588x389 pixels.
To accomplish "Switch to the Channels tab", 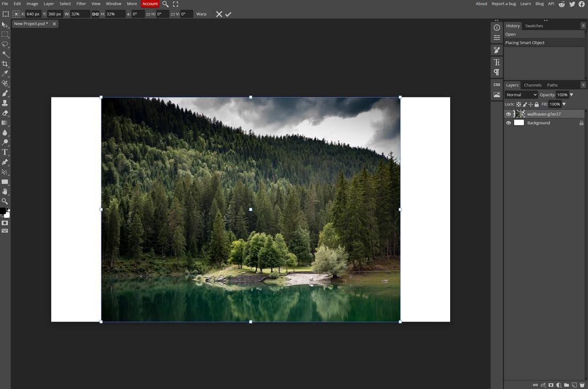I will 532,85.
